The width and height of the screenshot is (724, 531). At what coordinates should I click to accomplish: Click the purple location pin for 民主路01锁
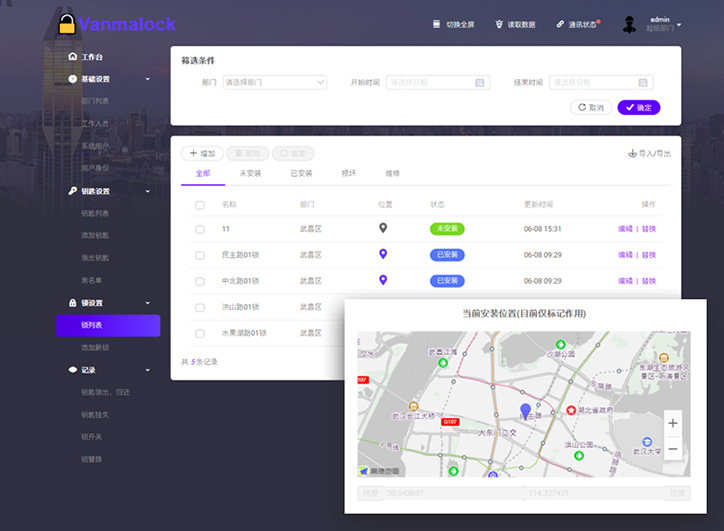point(383,254)
